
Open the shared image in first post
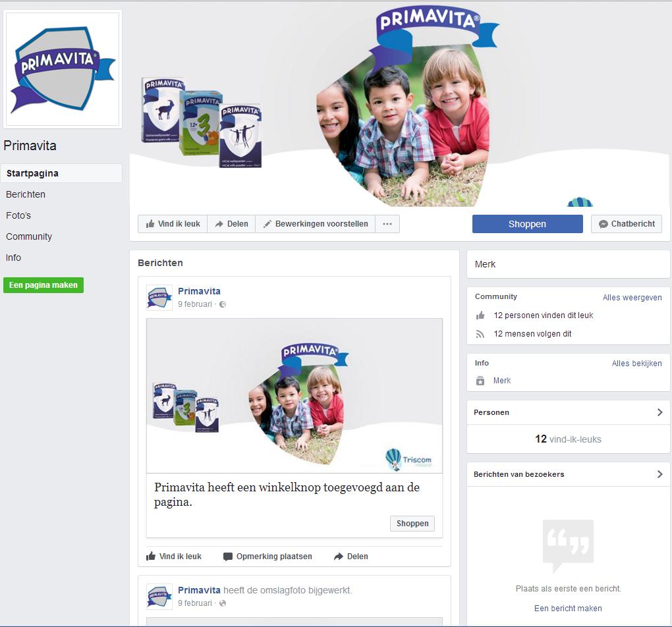[x=294, y=396]
